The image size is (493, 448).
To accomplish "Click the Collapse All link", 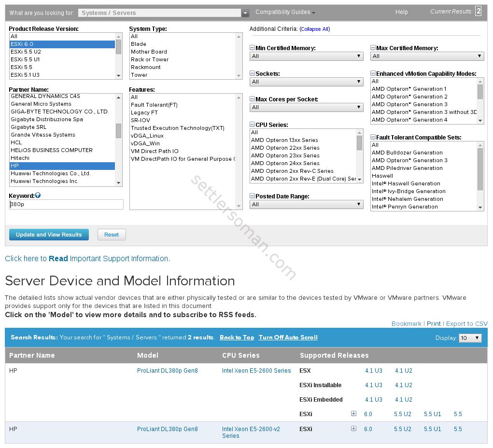I will coord(315,29).
